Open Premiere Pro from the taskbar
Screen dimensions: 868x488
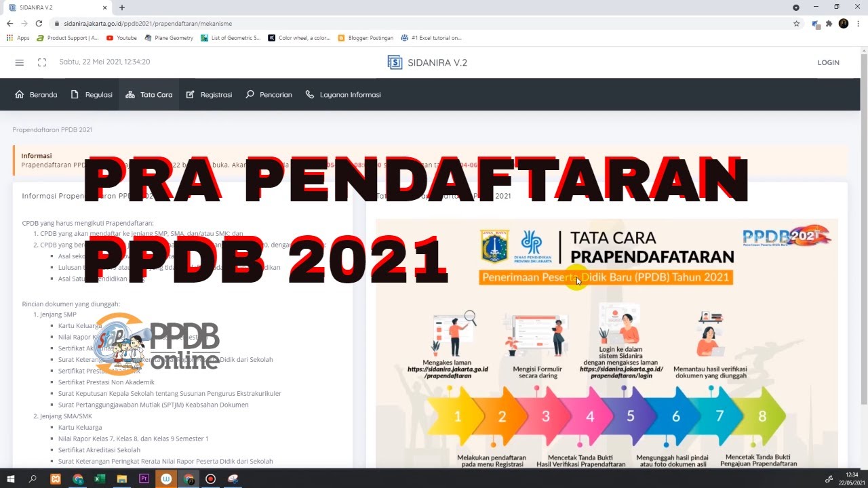(144, 479)
